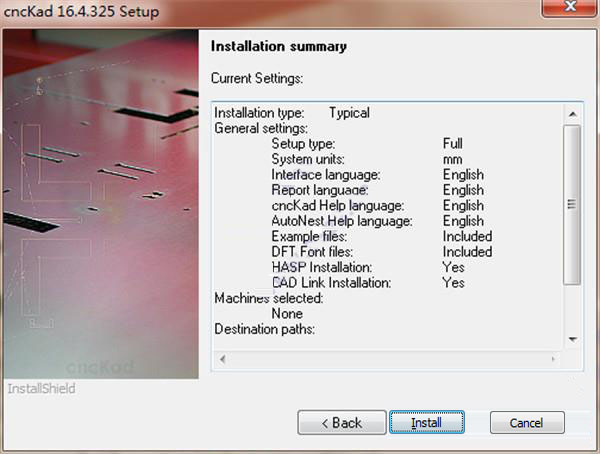
Task: Go back with the Back button
Action: click(342, 423)
